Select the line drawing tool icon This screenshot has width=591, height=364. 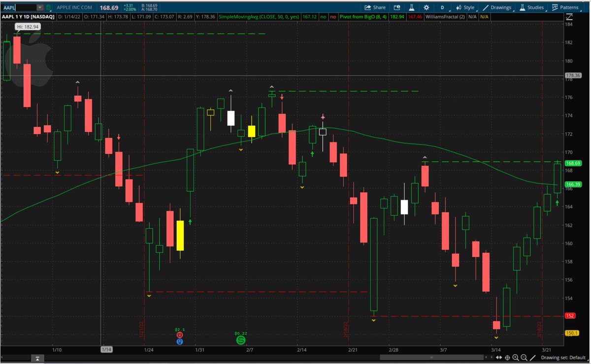pyautogui.click(x=532, y=358)
